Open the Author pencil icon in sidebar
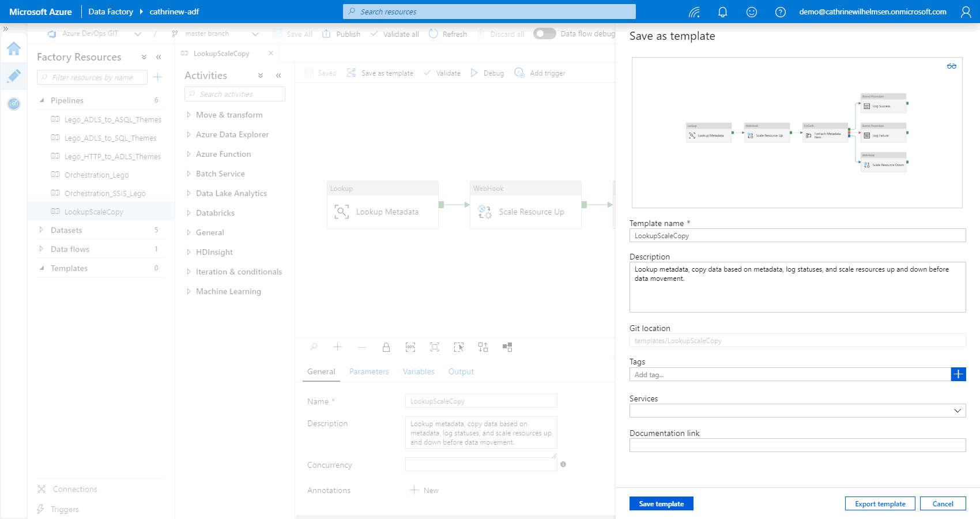The height and width of the screenshot is (519, 980). tap(14, 76)
